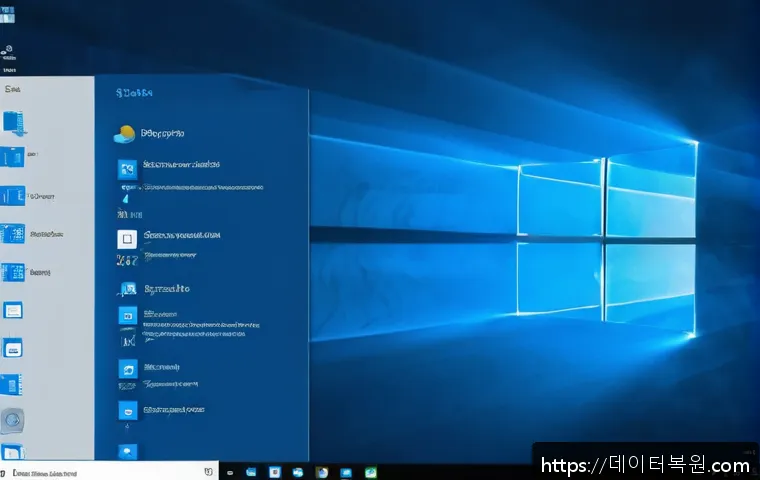Open the desktop icon in top-left corner
Image resolution: width=760 pixels, height=480 pixels.
9,12
